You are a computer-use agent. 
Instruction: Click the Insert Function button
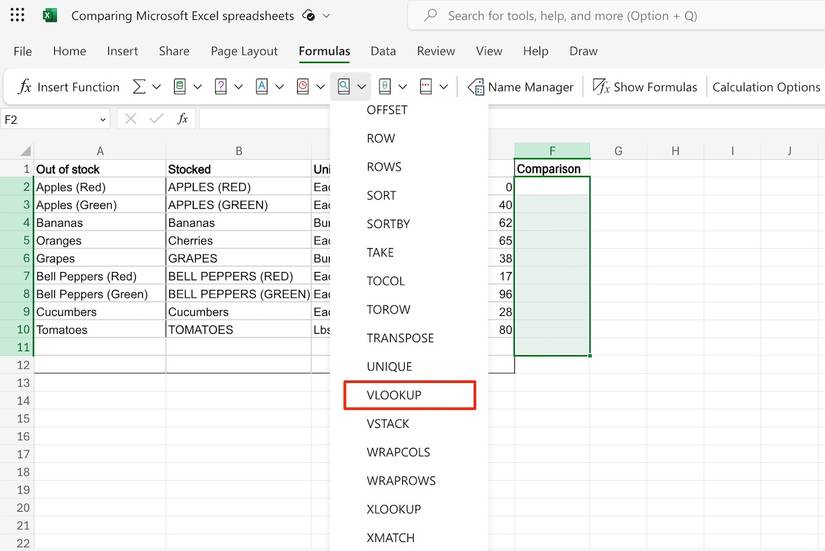coord(68,87)
